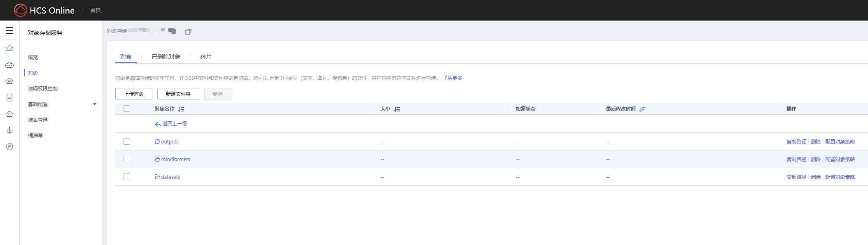Open 访问权限控制 in the sidebar
The image size is (868, 245).
[43, 89]
